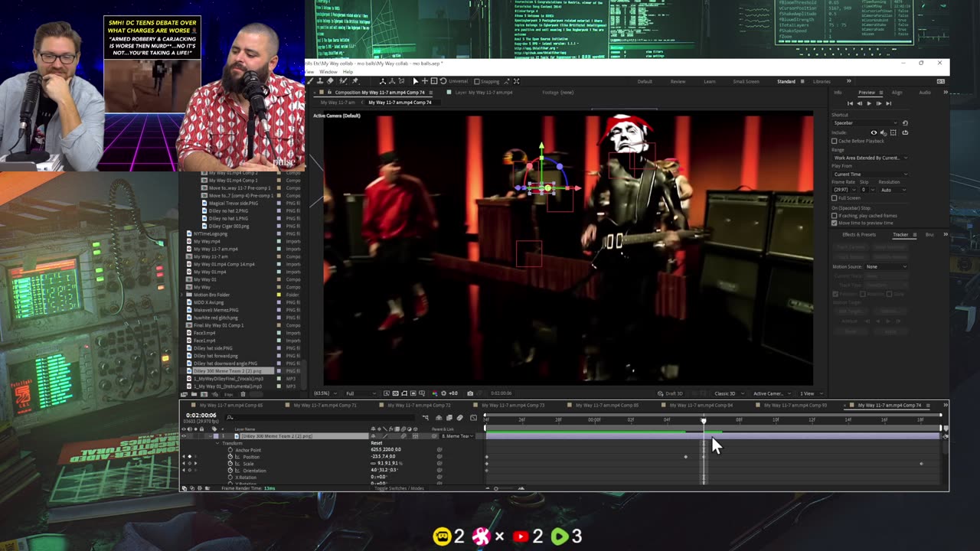Screen dimensions: 980x551
Task: Click Toggle Switches / Modes button
Action: click(399, 487)
